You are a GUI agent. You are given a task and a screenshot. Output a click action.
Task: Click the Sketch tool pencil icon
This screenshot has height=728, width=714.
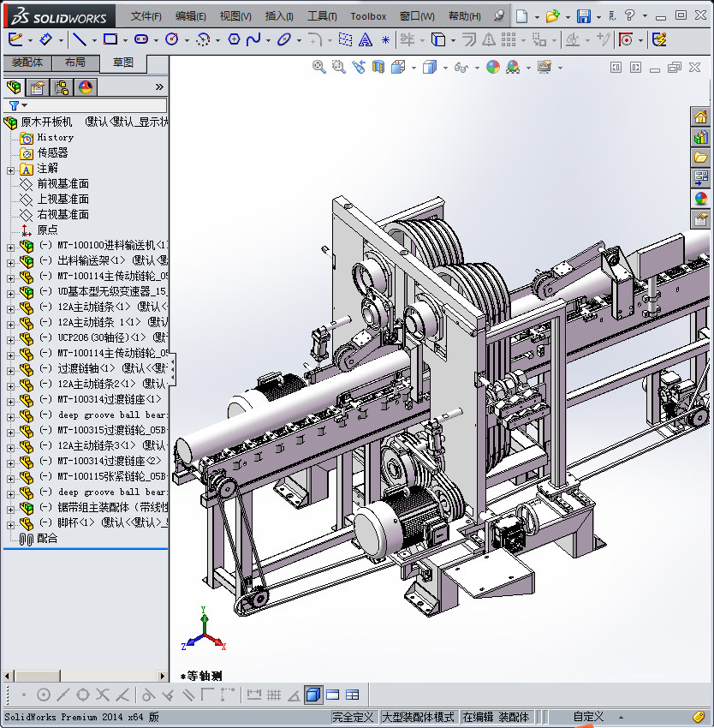click(15, 40)
